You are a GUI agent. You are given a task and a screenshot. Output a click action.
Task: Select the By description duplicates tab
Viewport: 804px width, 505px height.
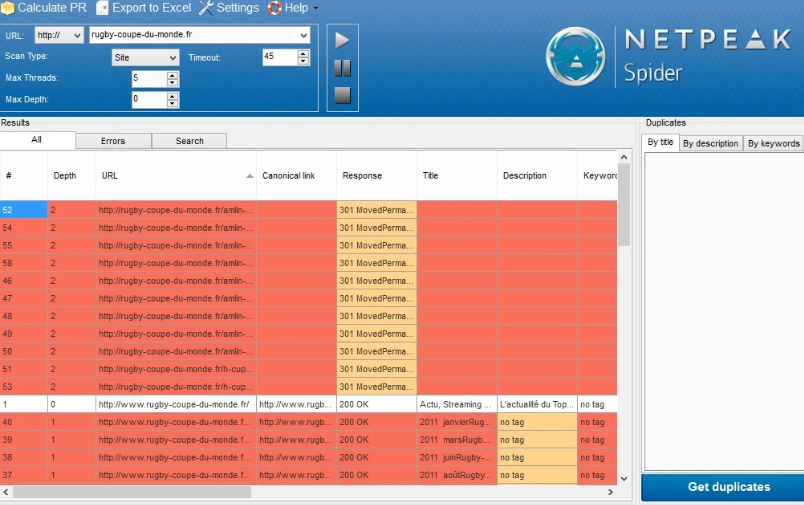click(711, 144)
